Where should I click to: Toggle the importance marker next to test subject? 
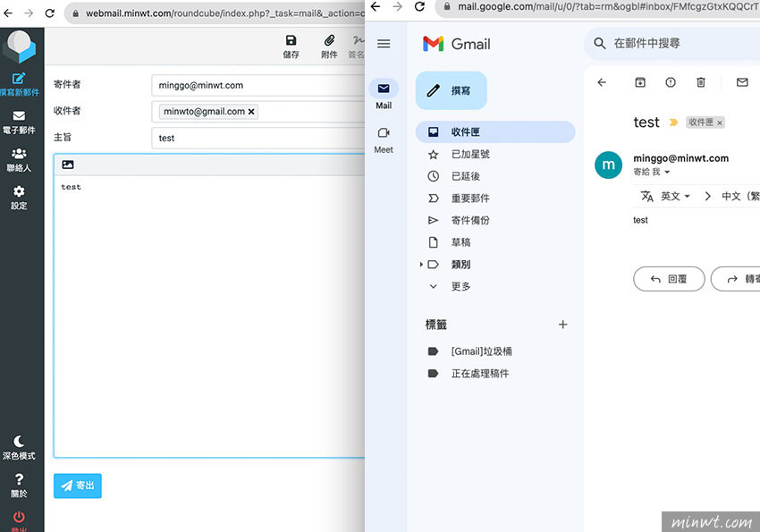click(673, 122)
